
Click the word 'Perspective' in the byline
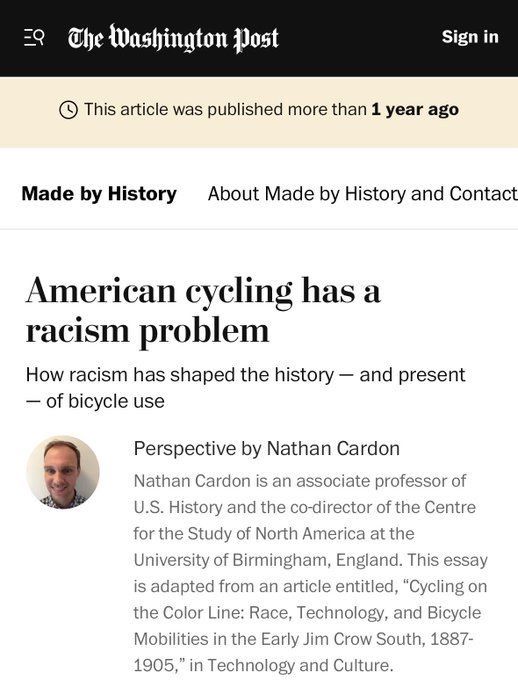[x=185, y=449]
